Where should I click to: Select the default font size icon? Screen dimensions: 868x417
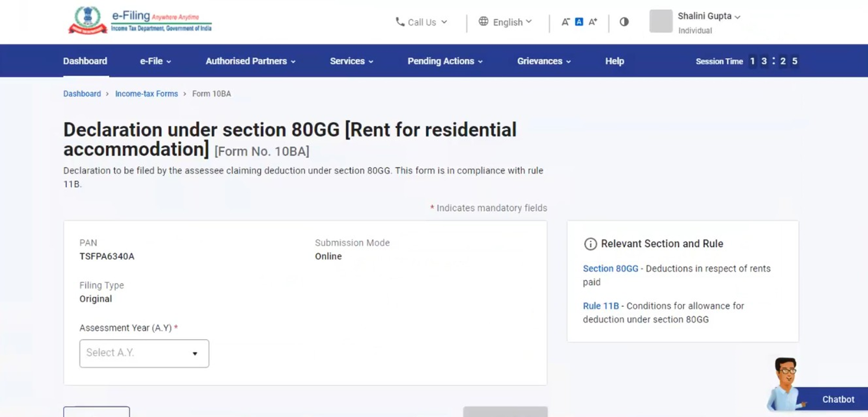pyautogui.click(x=579, y=22)
